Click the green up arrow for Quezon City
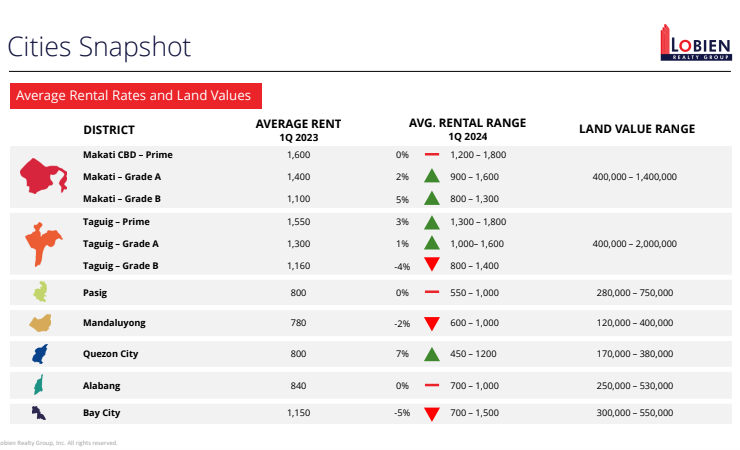 [431, 354]
